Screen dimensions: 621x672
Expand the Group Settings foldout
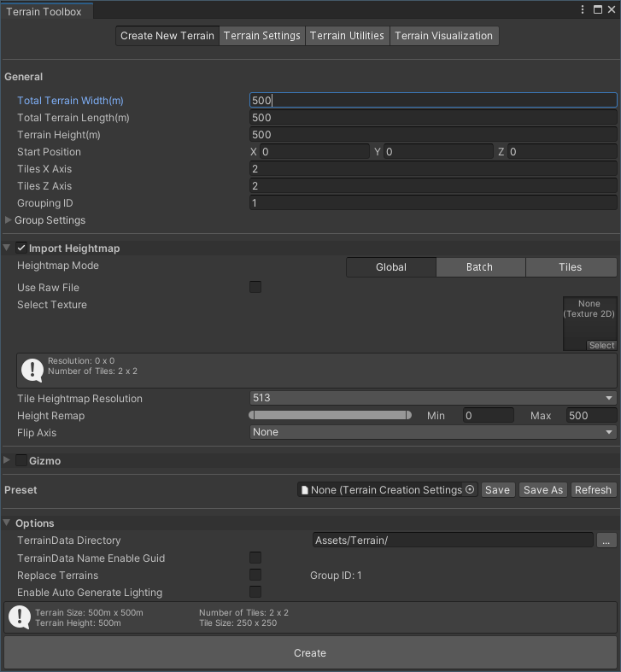(9, 220)
